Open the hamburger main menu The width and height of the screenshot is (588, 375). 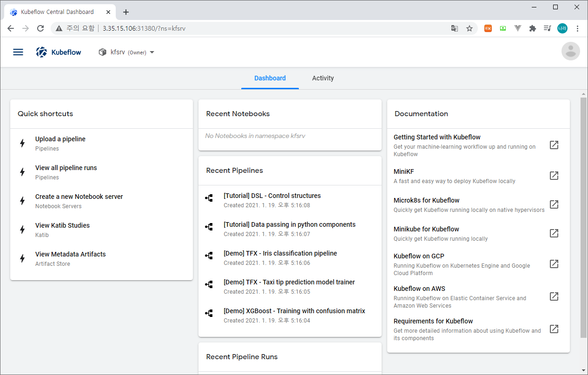(x=18, y=52)
